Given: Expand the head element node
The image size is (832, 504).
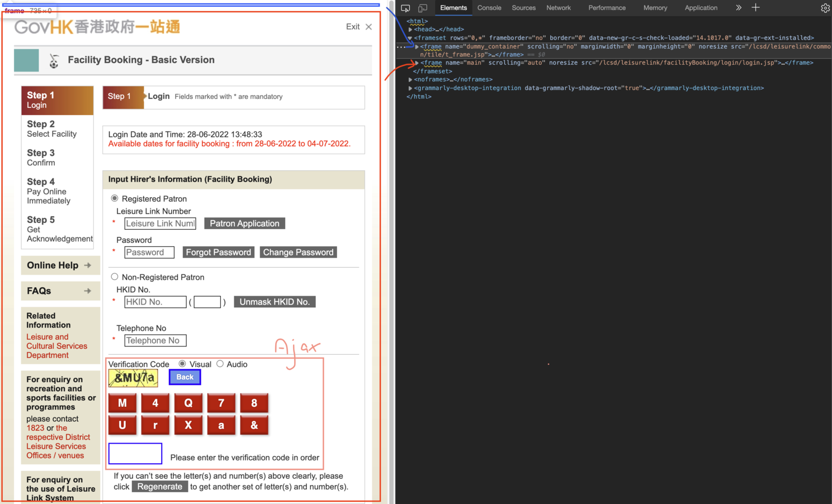Looking at the screenshot, I should click(410, 30).
